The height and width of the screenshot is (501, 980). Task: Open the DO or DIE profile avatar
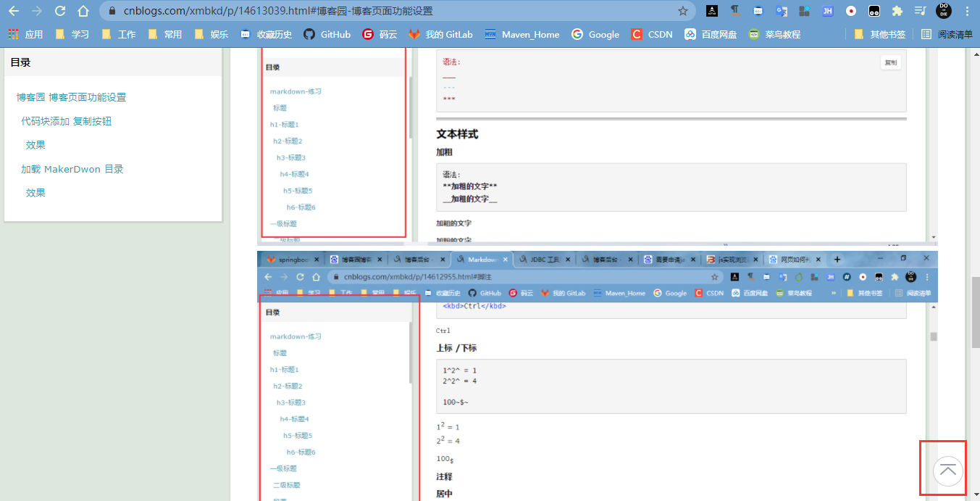944,11
